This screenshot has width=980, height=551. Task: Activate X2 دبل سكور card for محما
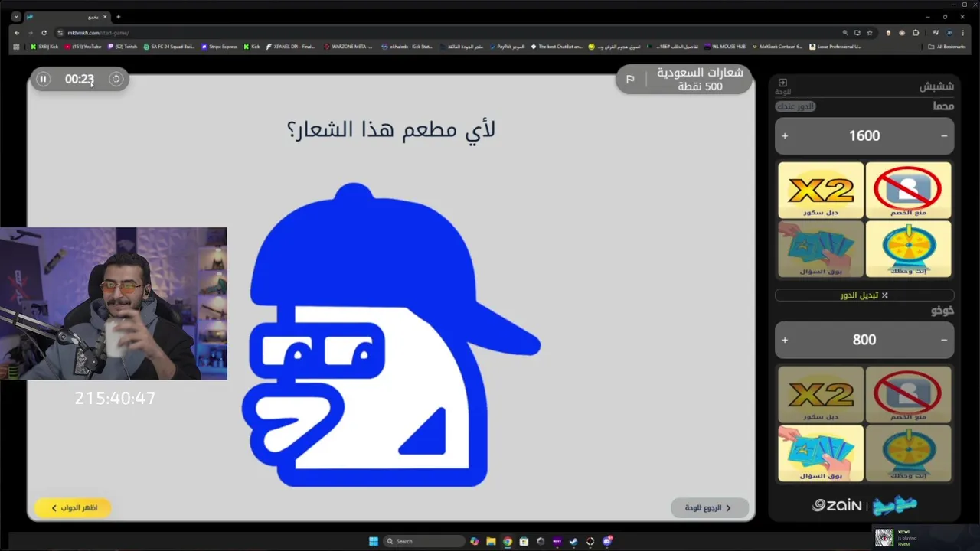click(x=821, y=190)
